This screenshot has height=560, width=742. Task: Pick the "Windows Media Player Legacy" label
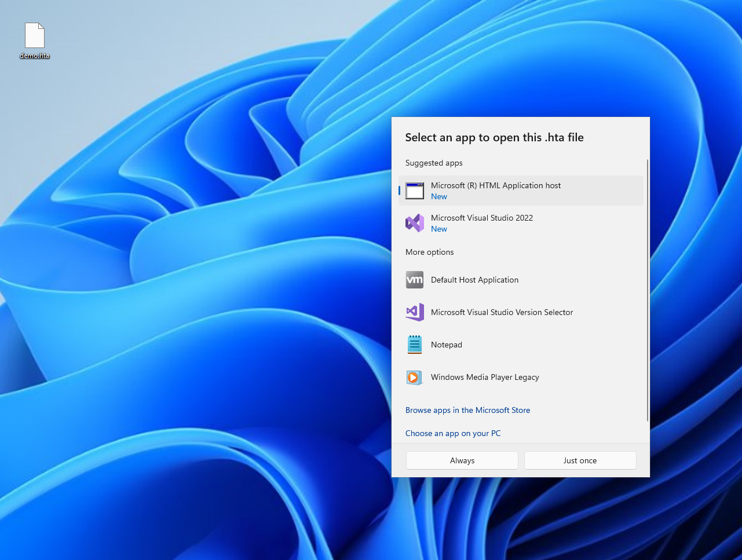click(485, 377)
